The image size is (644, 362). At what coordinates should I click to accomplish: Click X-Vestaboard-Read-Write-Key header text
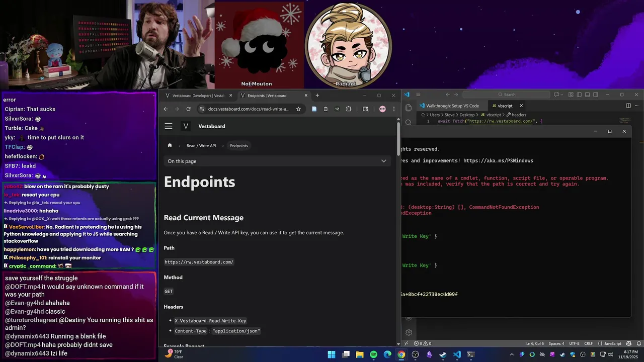(210, 321)
